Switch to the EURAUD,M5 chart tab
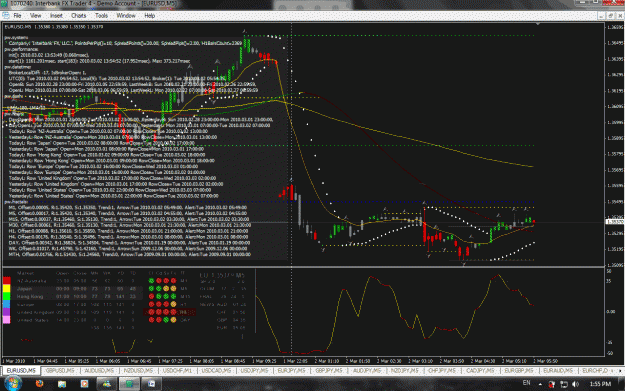The image size is (625, 391). (x=558, y=371)
